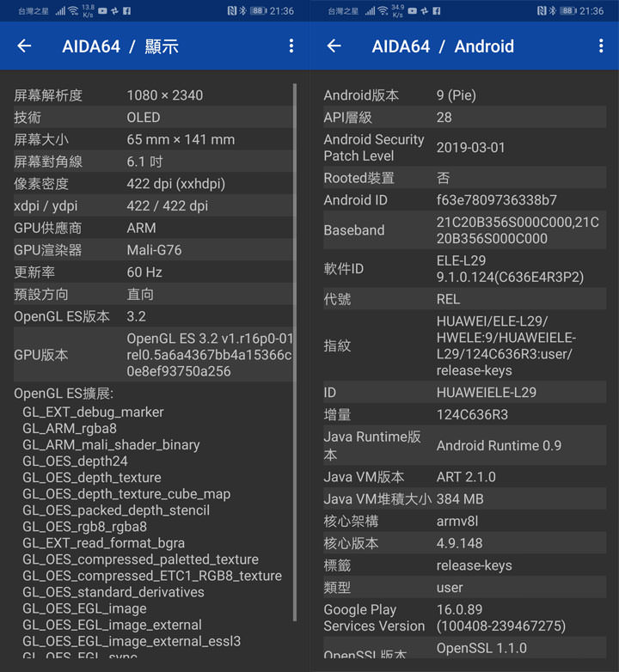This screenshot has height=672, width=619.
Task: Select the 屏幕對角線 6.1 吋 row
Action: [x=153, y=162]
